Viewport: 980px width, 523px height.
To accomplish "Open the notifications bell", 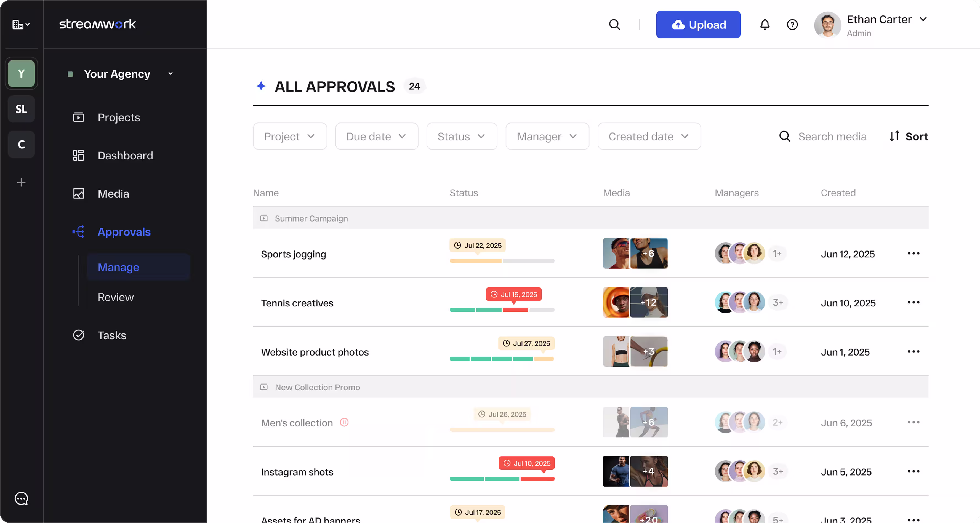I will (765, 25).
